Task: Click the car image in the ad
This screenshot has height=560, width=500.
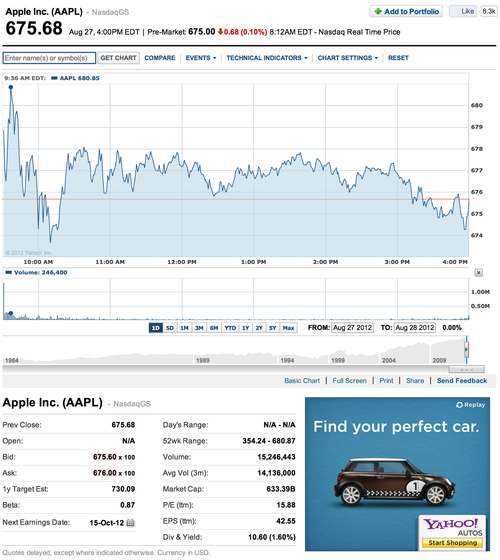Action: point(395,482)
